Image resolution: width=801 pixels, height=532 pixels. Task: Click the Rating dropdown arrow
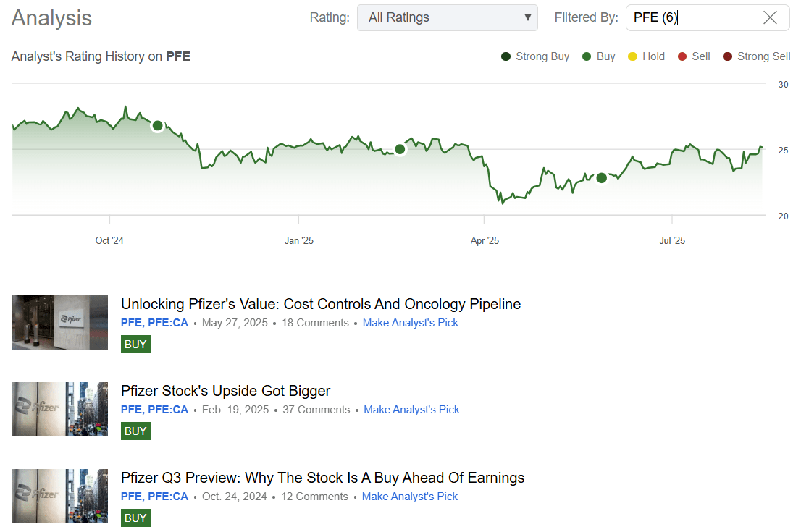click(x=528, y=17)
